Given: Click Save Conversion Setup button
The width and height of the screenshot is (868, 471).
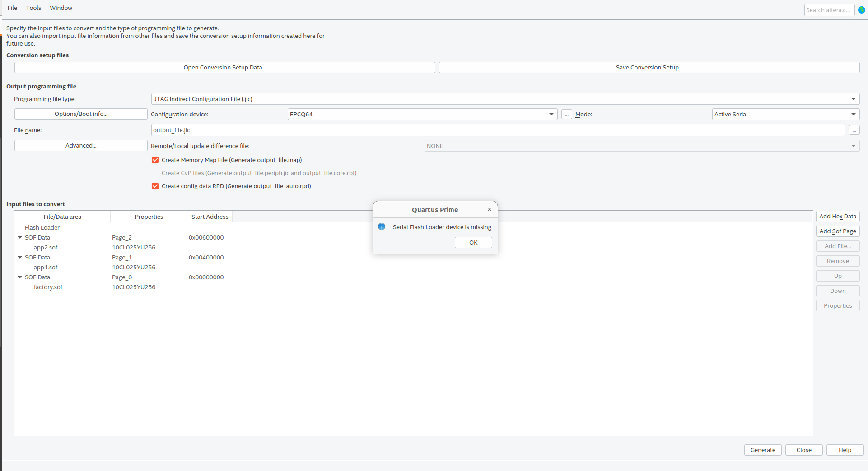Looking at the screenshot, I should (649, 68).
